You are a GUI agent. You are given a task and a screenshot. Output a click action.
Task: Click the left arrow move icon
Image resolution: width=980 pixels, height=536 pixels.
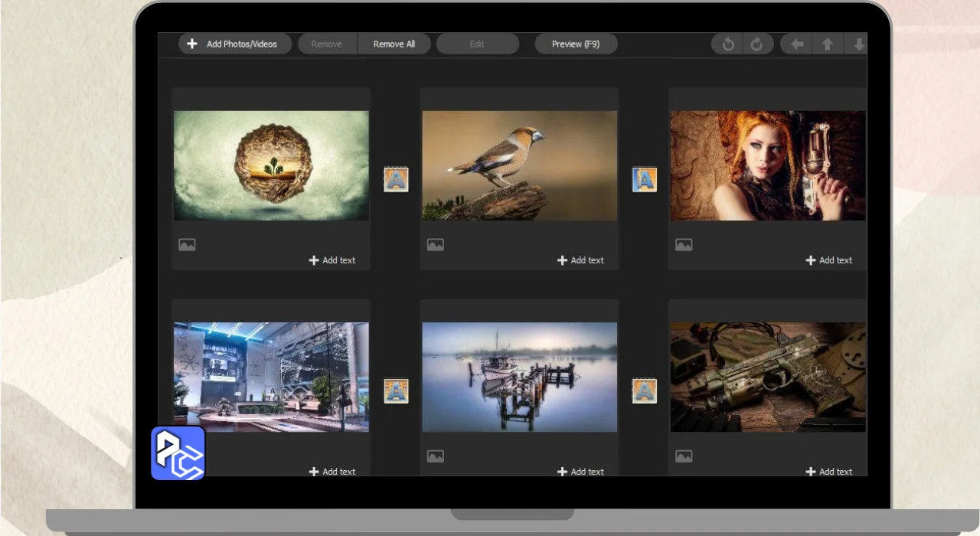(797, 44)
